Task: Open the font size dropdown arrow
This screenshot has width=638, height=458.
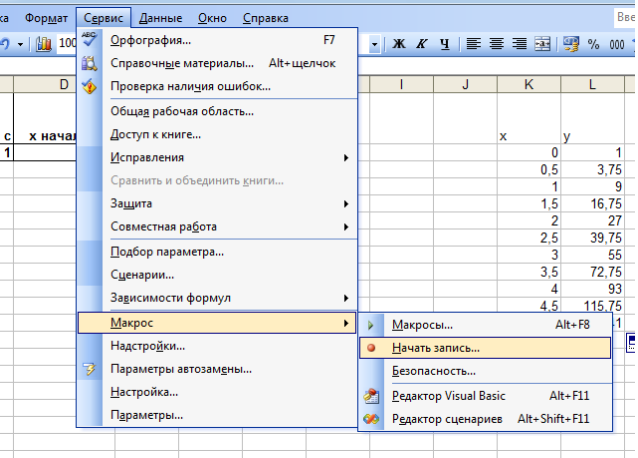Action: tap(375, 44)
